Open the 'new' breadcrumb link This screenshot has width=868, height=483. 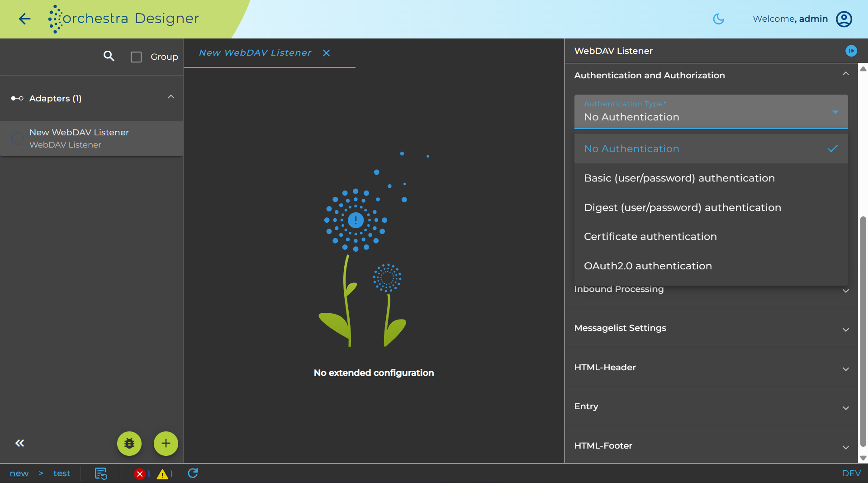pyautogui.click(x=19, y=473)
